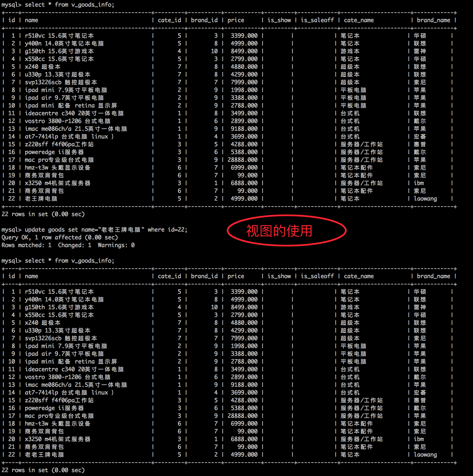Click the cate_name column header in the bottom table
Screen dimensions: 473x476
359,276
